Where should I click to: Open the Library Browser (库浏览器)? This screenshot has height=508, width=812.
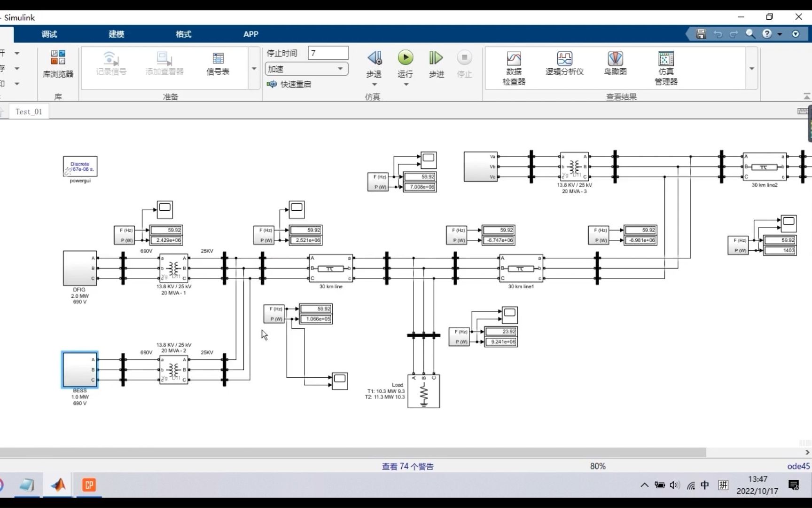pos(58,63)
